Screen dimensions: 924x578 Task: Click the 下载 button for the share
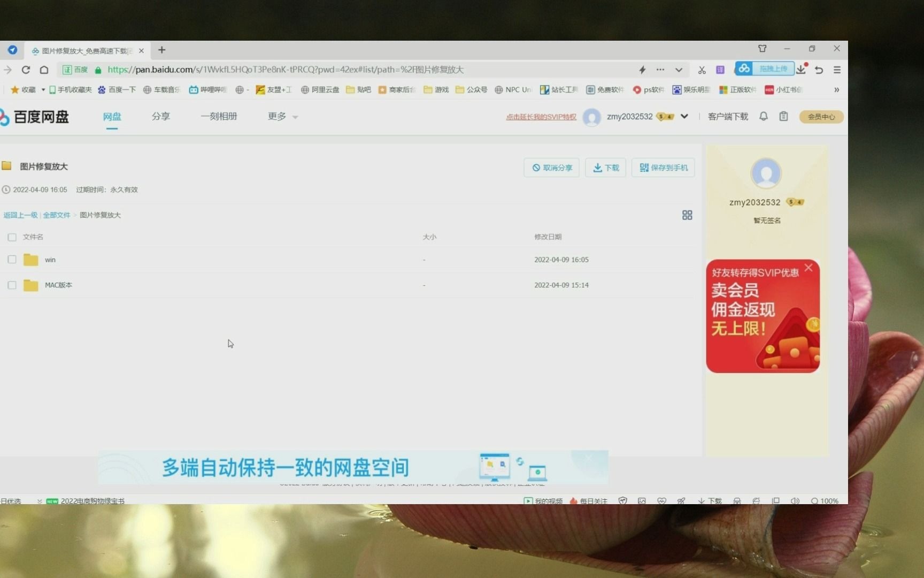pyautogui.click(x=605, y=168)
